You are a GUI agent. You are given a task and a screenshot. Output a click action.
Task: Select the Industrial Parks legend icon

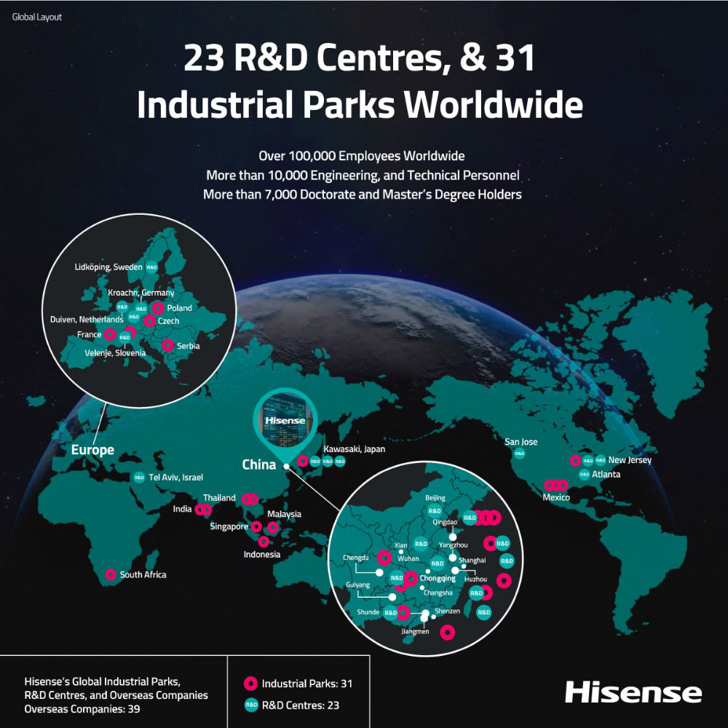(x=250, y=684)
